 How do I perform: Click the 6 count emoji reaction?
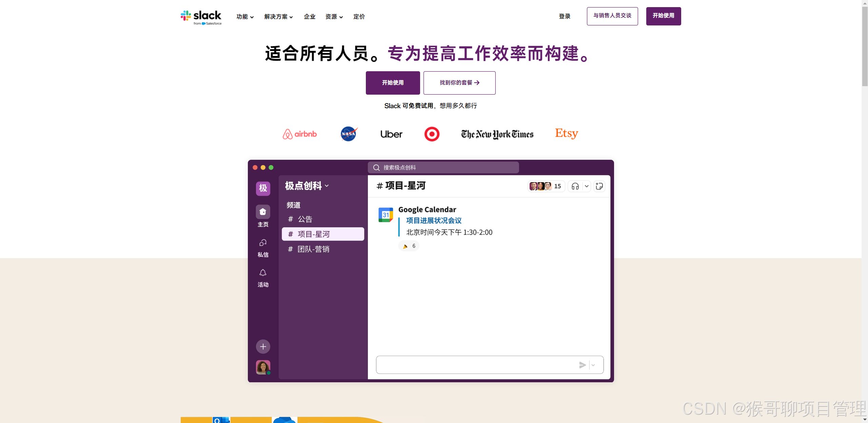pos(409,246)
